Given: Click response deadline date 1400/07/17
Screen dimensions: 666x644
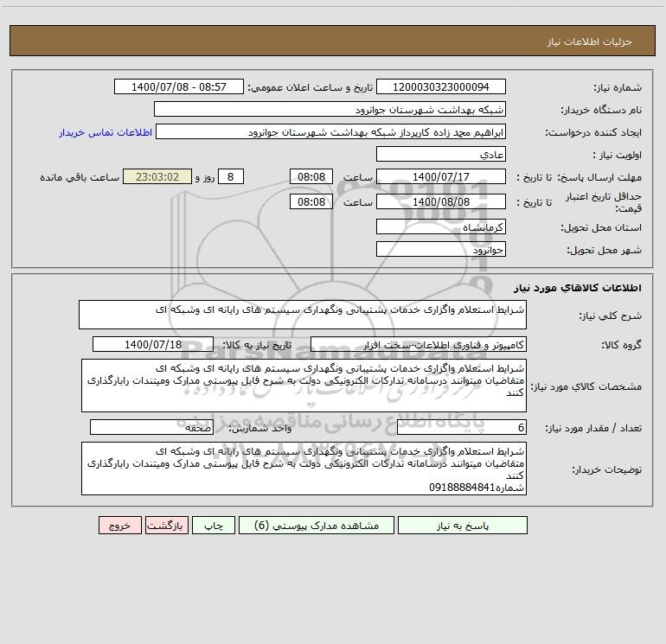Looking at the screenshot, I should click(x=441, y=176).
